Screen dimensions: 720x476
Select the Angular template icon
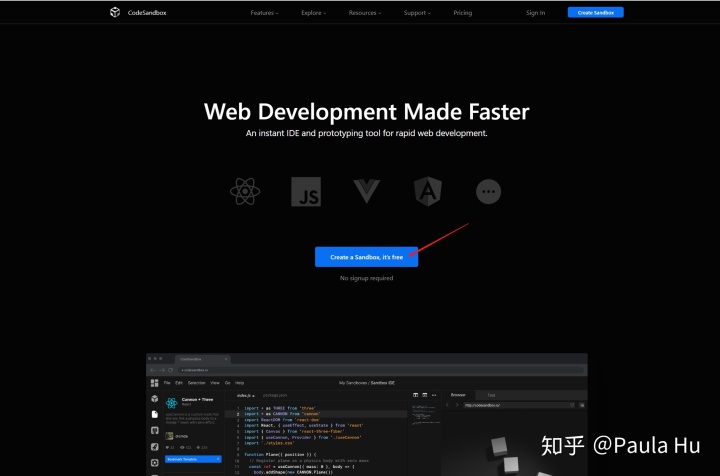(x=428, y=191)
